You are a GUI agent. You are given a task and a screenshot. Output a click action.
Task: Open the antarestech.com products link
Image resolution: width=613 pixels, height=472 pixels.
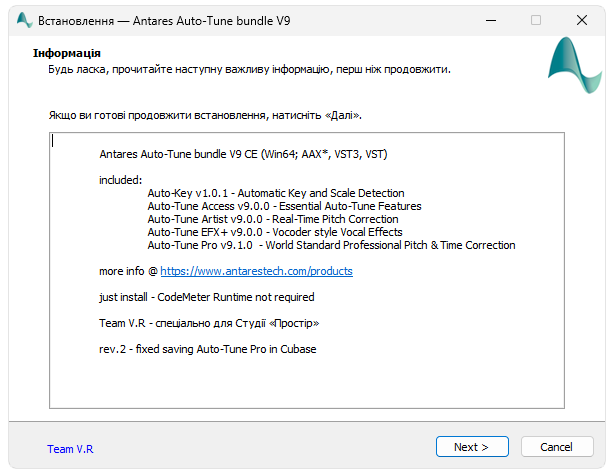[256, 271]
